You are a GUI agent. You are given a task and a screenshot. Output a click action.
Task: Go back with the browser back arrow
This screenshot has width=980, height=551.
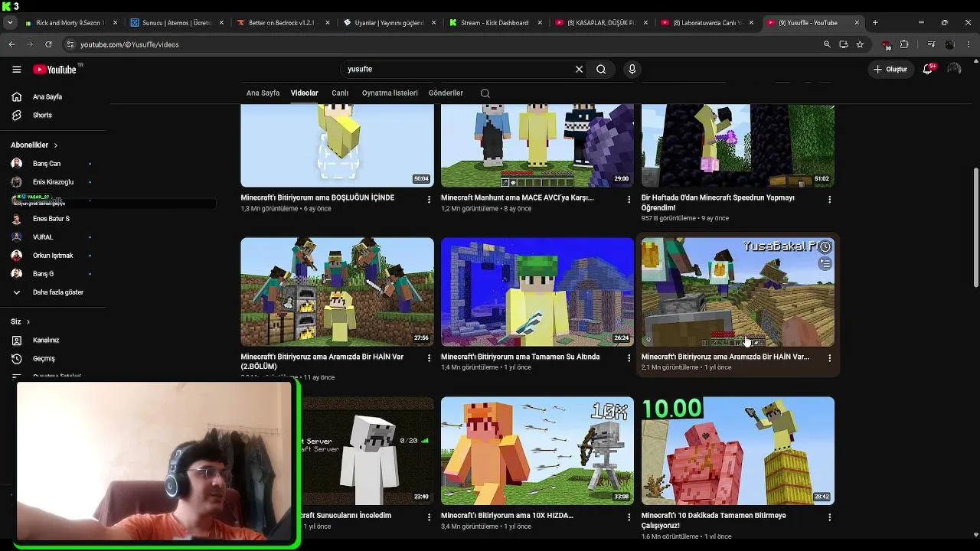pos(11,44)
